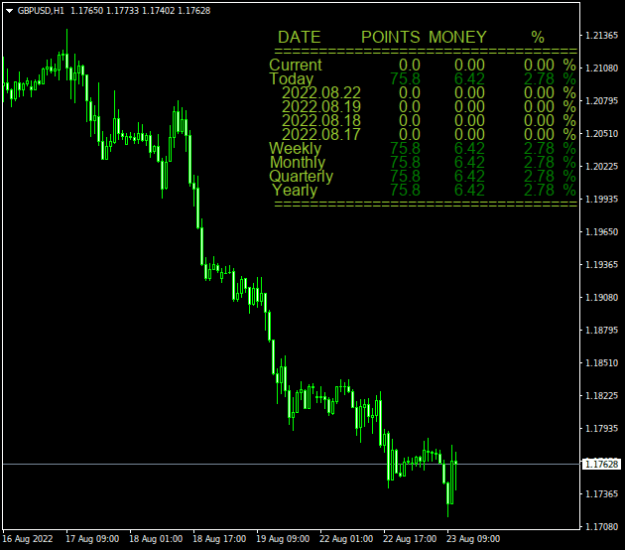Click the 19 Aug 09:00 time axis label
The image size is (625, 550).
(x=283, y=539)
